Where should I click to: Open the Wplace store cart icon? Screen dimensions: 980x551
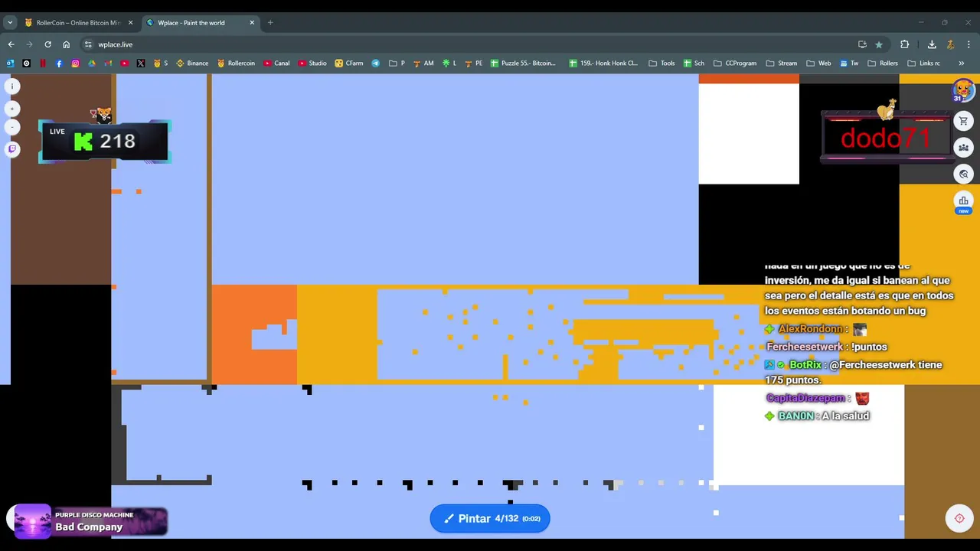(963, 121)
